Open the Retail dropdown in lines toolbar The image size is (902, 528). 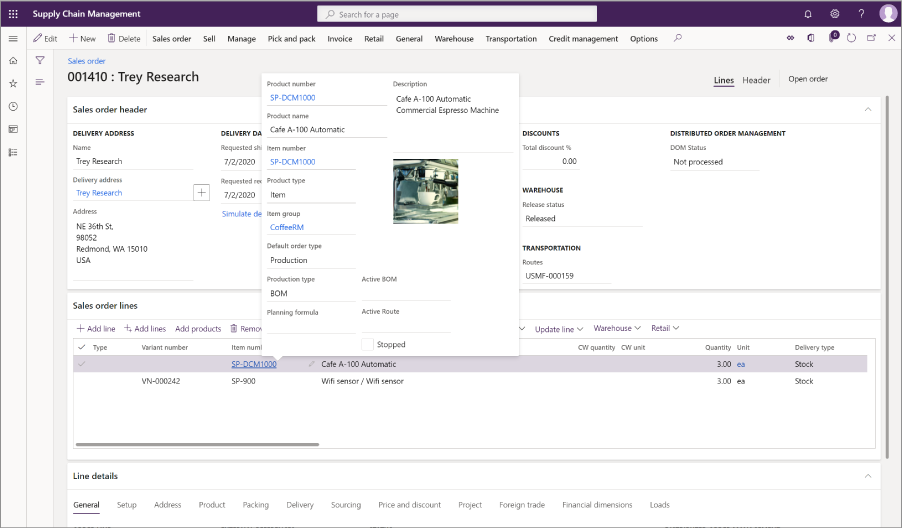[665, 328]
